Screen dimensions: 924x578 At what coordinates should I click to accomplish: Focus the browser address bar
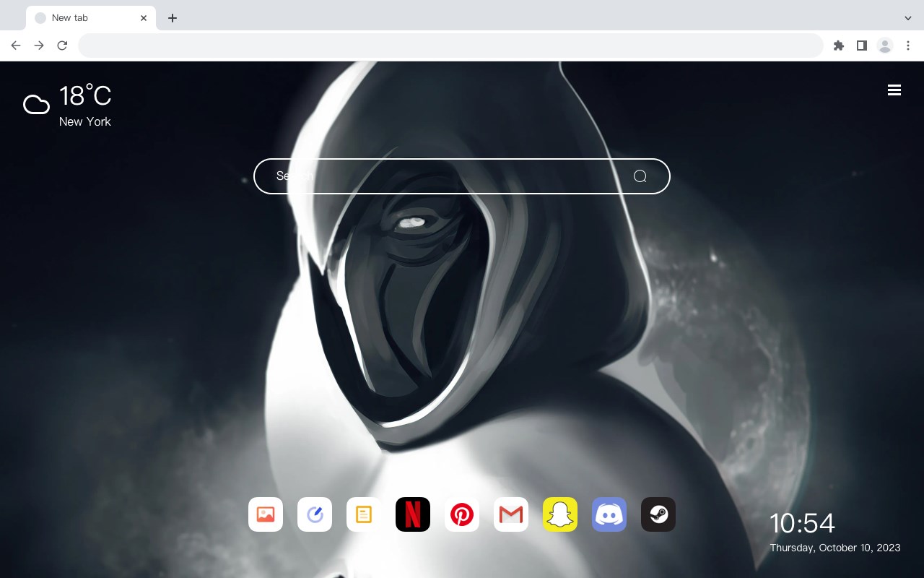pos(450,46)
